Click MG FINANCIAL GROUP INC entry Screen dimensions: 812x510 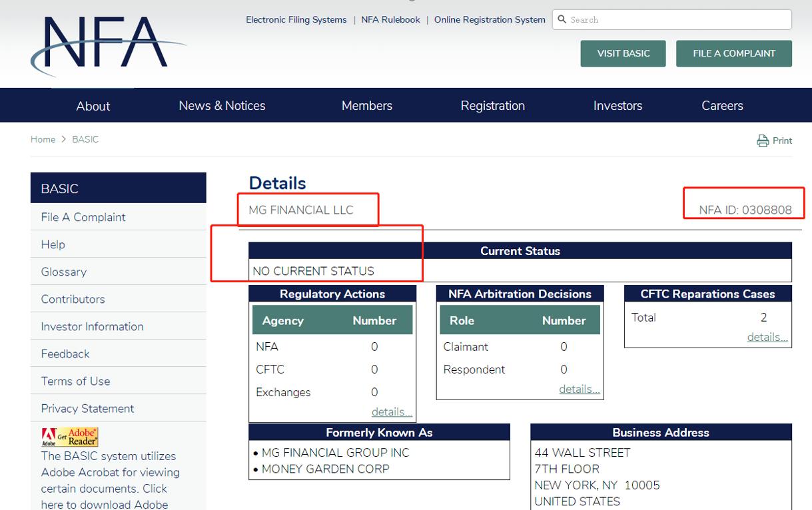[335, 453]
